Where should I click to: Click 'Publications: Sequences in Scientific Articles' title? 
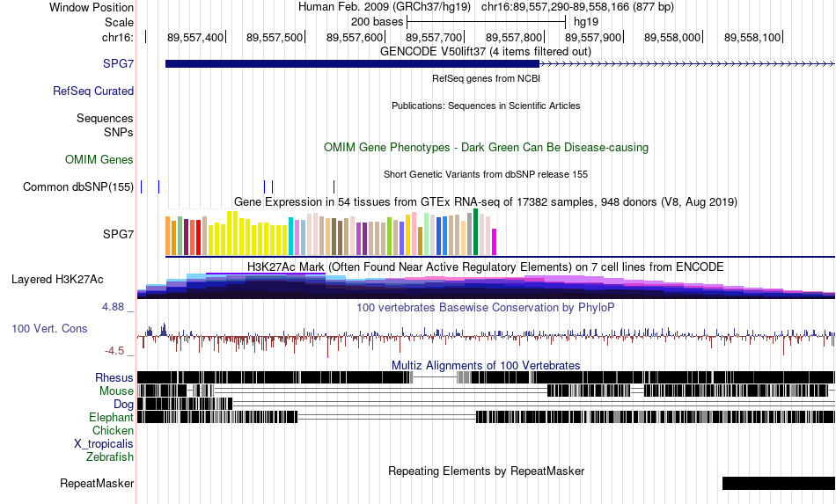[486, 106]
